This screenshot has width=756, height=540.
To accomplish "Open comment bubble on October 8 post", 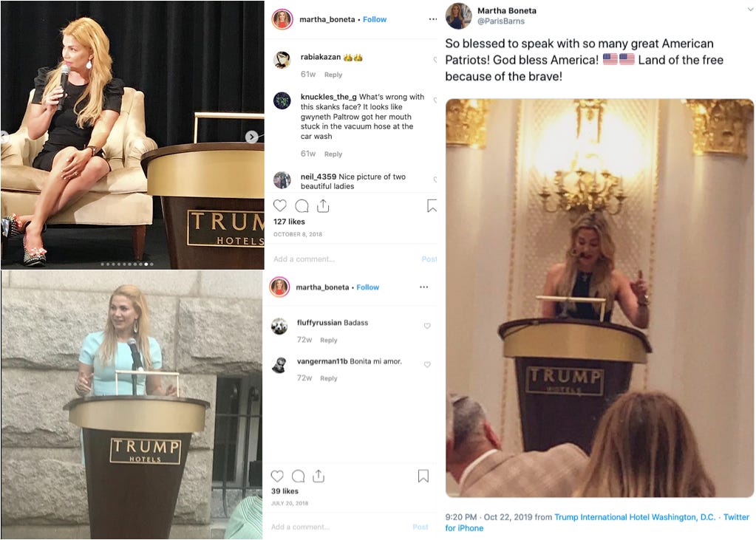I will 302,206.
